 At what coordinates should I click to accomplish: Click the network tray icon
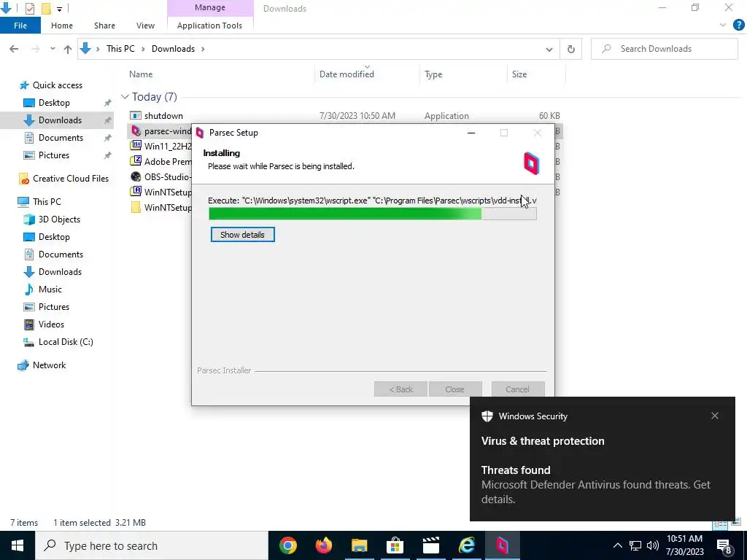[x=635, y=545]
